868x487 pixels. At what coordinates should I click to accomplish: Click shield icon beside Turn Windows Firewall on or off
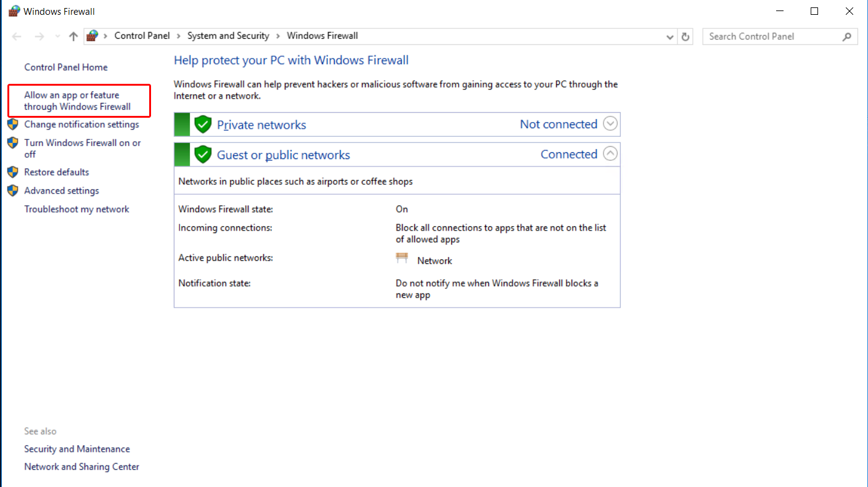[x=12, y=142]
